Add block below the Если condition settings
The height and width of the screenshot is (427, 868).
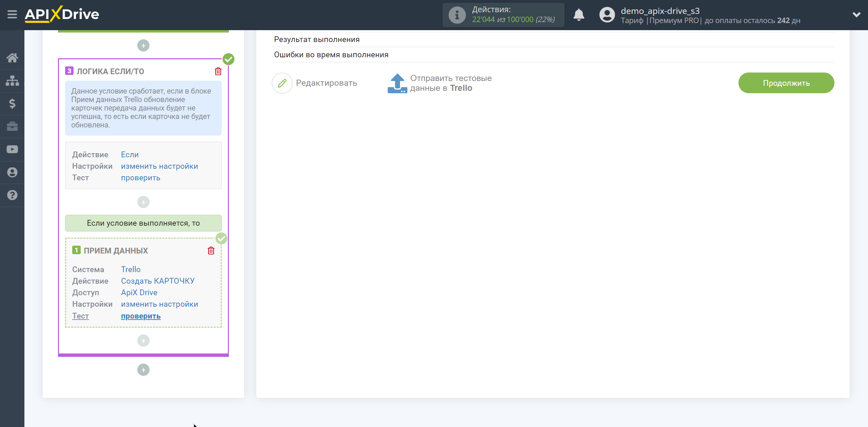pyautogui.click(x=143, y=202)
